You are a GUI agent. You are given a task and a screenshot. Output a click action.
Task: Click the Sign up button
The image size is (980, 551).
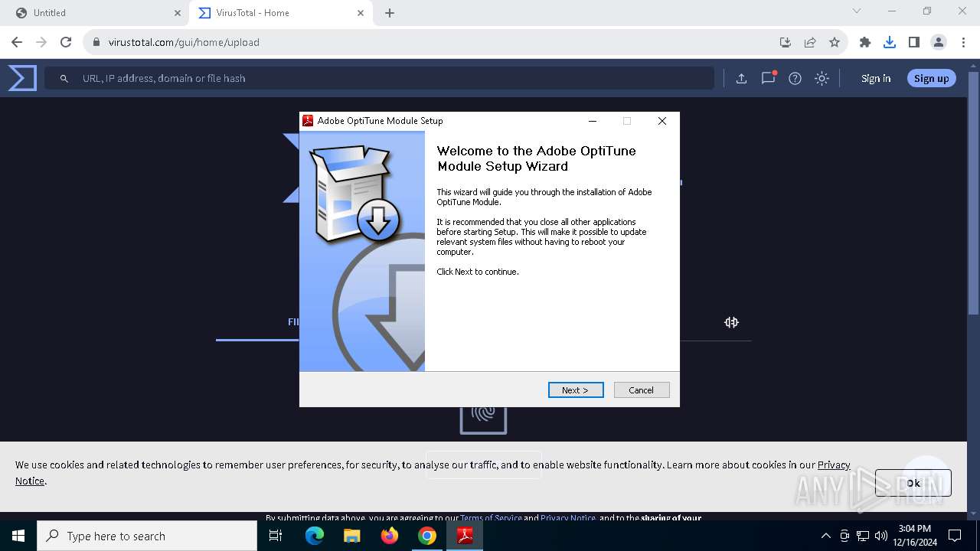point(931,78)
